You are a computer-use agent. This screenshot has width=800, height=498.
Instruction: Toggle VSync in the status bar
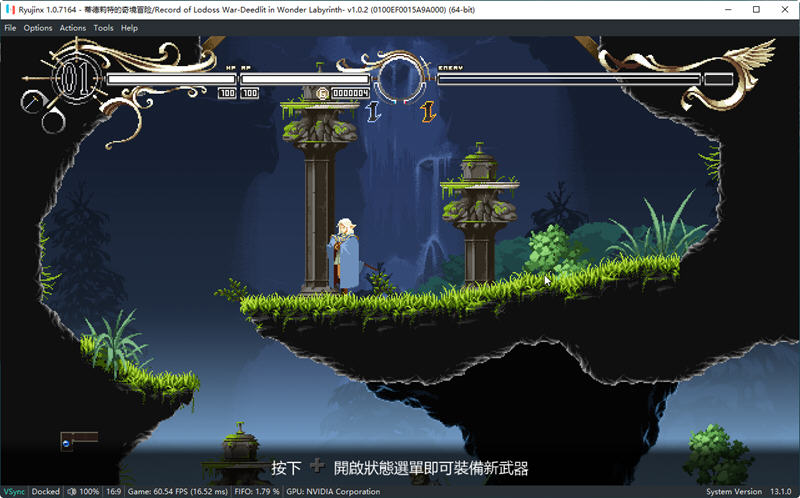(14, 491)
